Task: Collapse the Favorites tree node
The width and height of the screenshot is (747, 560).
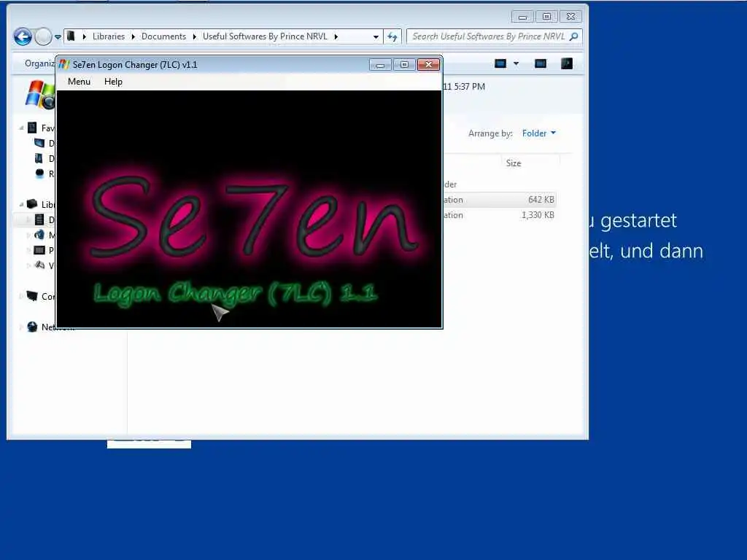Action: (x=21, y=128)
